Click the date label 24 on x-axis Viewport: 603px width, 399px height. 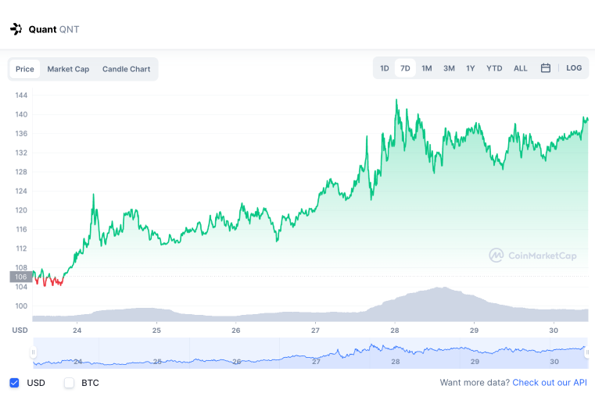[x=77, y=330]
